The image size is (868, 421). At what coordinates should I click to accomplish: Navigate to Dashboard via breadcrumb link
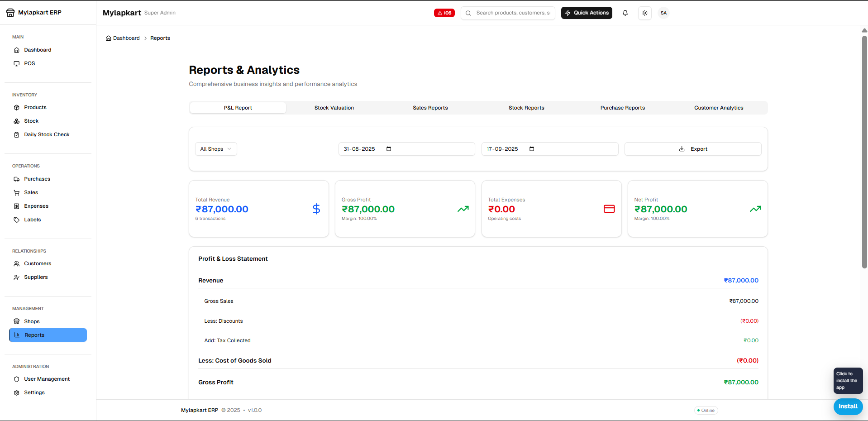pos(126,38)
